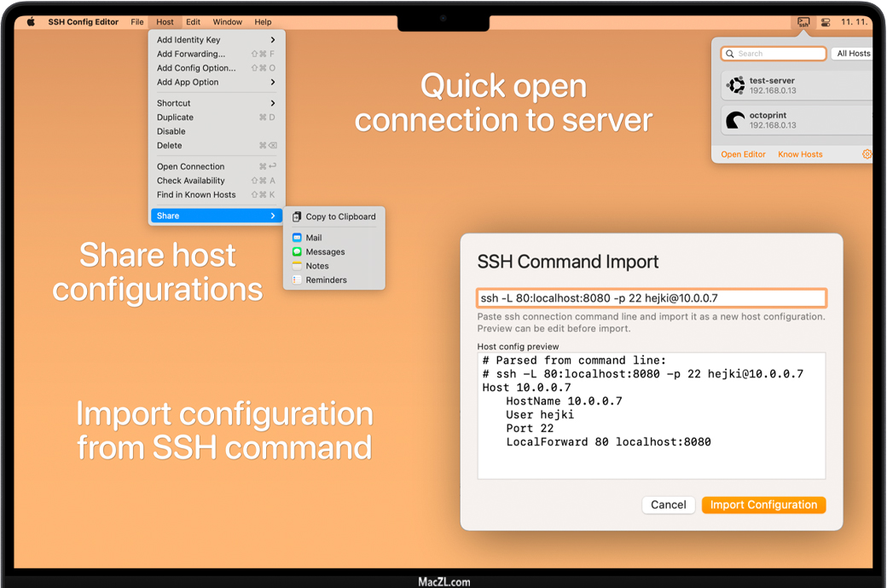Viewport: 887px width, 588px height.
Task: Share the host configuration to Notes
Action: (x=316, y=266)
